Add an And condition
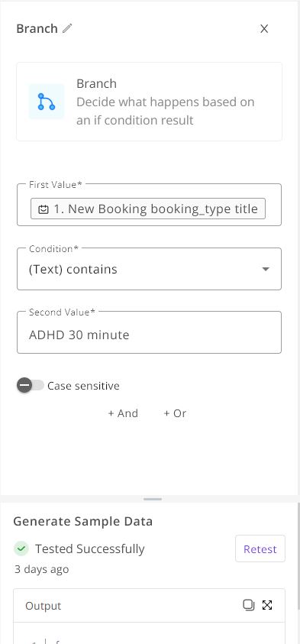The width and height of the screenshot is (300, 644). [x=123, y=413]
